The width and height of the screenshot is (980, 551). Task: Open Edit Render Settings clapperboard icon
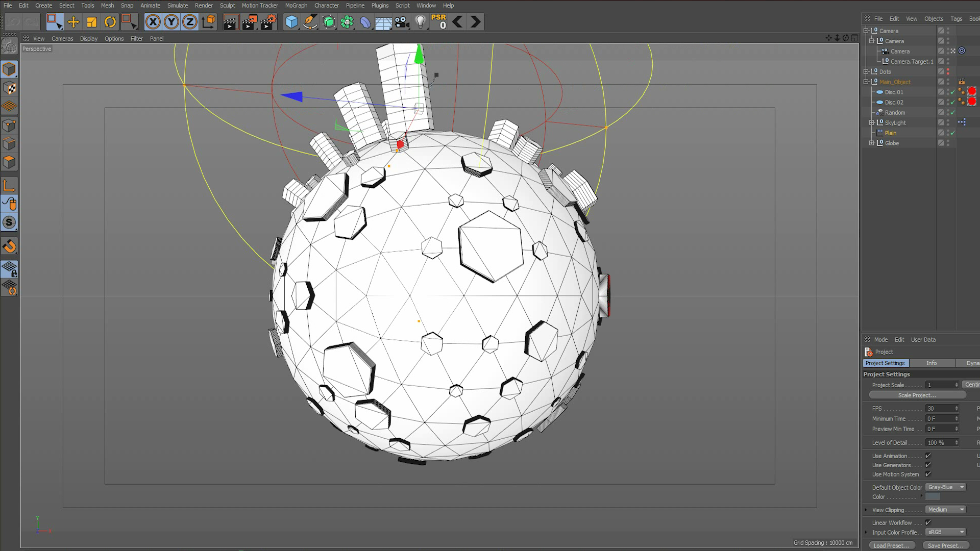[268, 22]
